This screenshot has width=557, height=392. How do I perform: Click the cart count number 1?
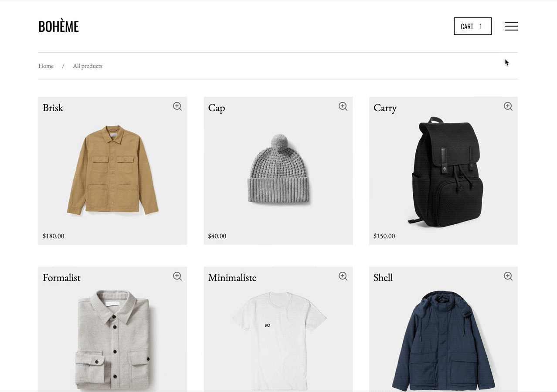481,27
